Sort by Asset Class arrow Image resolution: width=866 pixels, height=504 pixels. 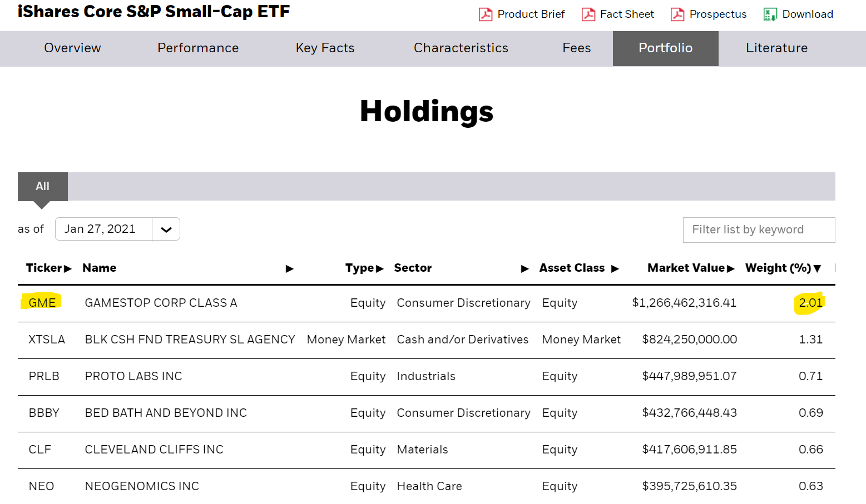tap(615, 269)
